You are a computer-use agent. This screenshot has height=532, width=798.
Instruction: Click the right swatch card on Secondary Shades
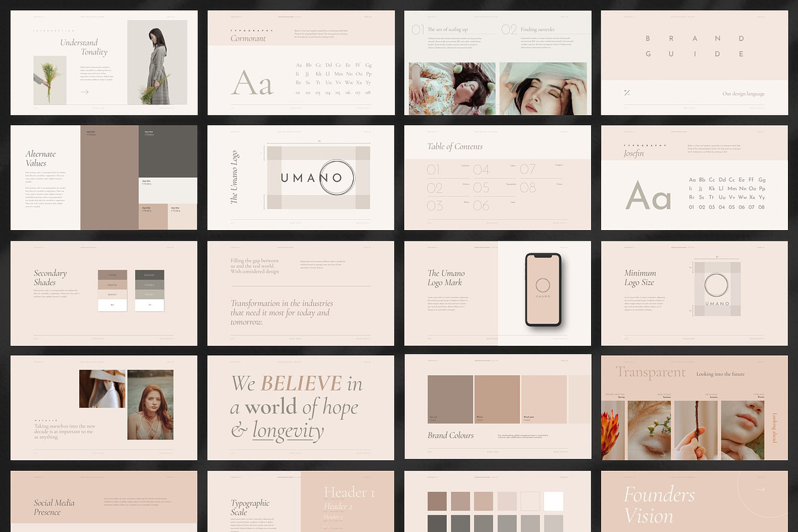click(x=149, y=290)
